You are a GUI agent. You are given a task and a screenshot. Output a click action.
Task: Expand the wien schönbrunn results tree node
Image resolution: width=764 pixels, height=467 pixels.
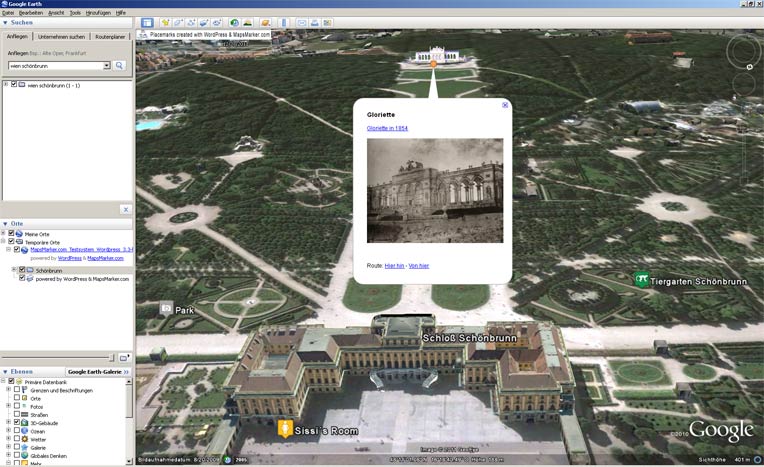(x=6, y=84)
